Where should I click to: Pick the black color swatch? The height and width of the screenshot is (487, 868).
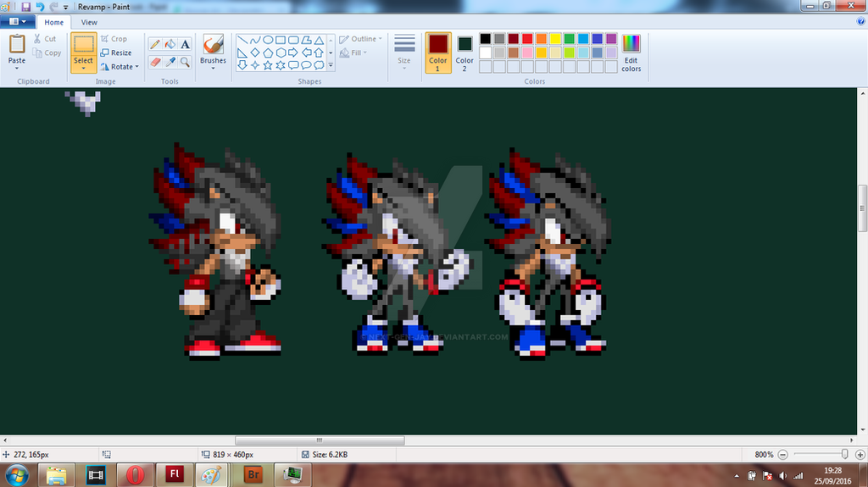(x=486, y=38)
